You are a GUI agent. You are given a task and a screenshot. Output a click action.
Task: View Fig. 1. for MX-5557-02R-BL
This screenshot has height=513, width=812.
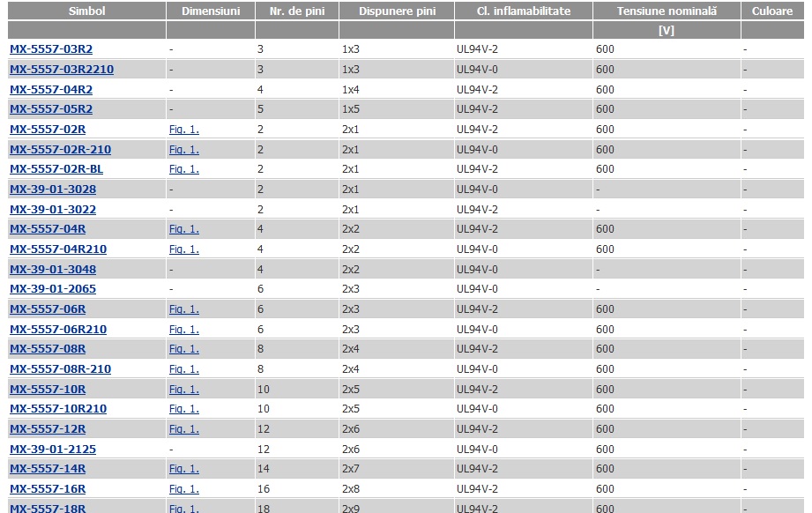tap(184, 169)
